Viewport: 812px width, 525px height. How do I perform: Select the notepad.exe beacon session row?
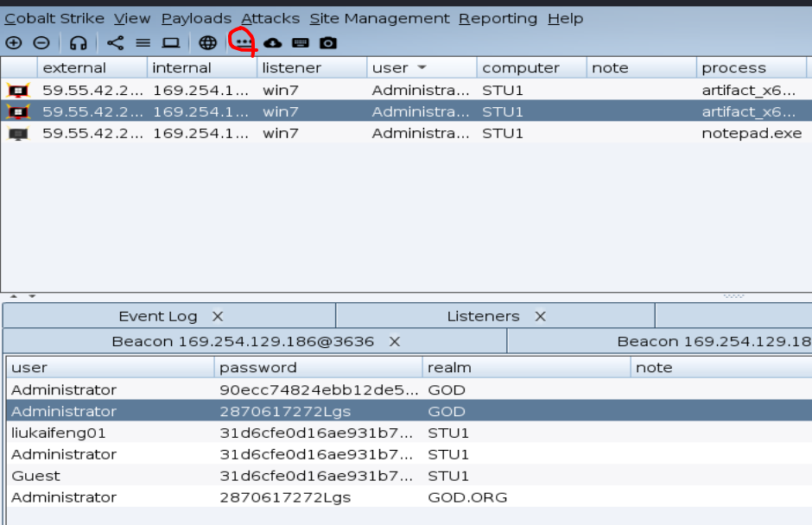[x=406, y=133]
